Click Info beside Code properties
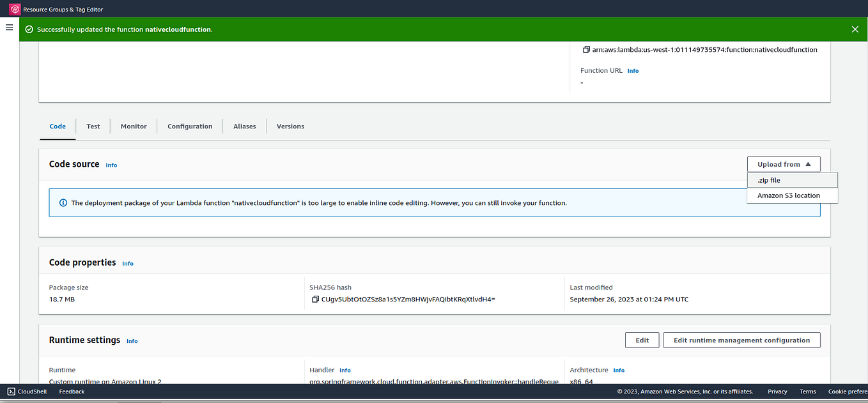 (127, 263)
